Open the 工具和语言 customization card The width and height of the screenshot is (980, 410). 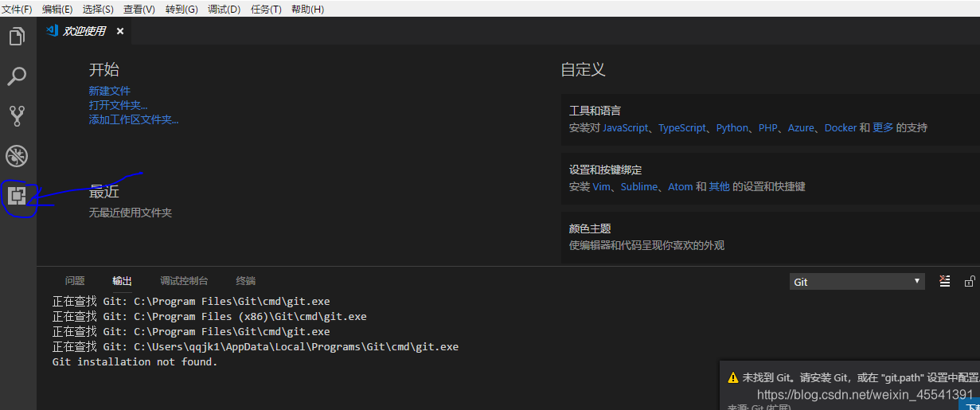coord(771,119)
